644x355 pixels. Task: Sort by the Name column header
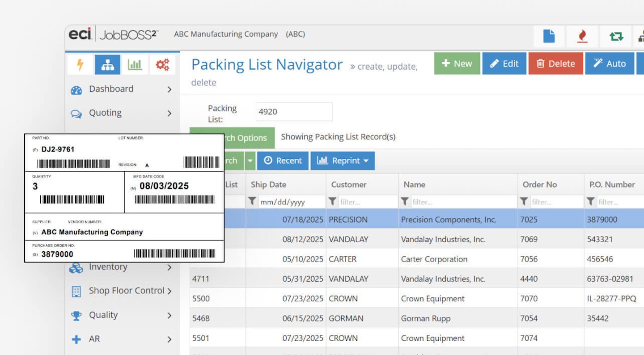coord(414,185)
